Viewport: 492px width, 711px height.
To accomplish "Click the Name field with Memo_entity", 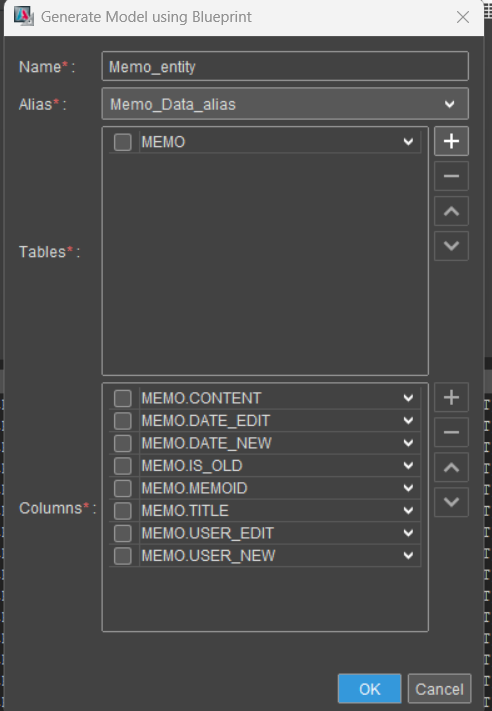I will tap(285, 66).
